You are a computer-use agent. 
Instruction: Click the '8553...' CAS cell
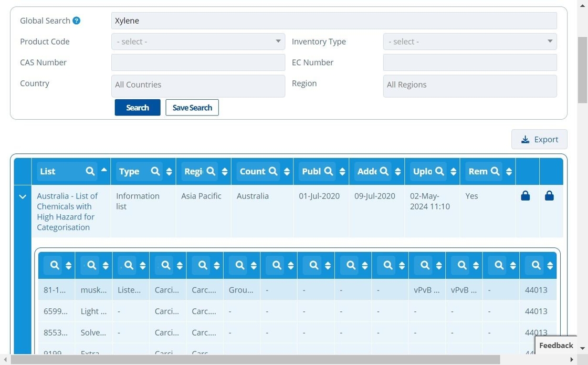tap(56, 332)
